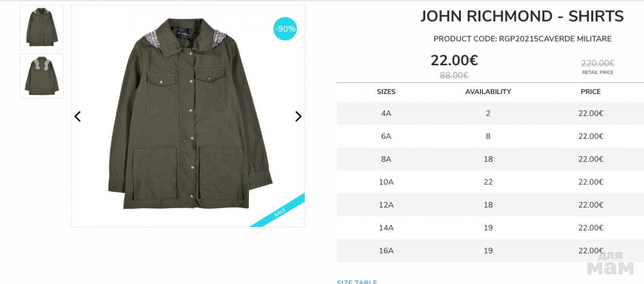Click the product code text
This screenshot has height=284, width=644.
tap(522, 39)
